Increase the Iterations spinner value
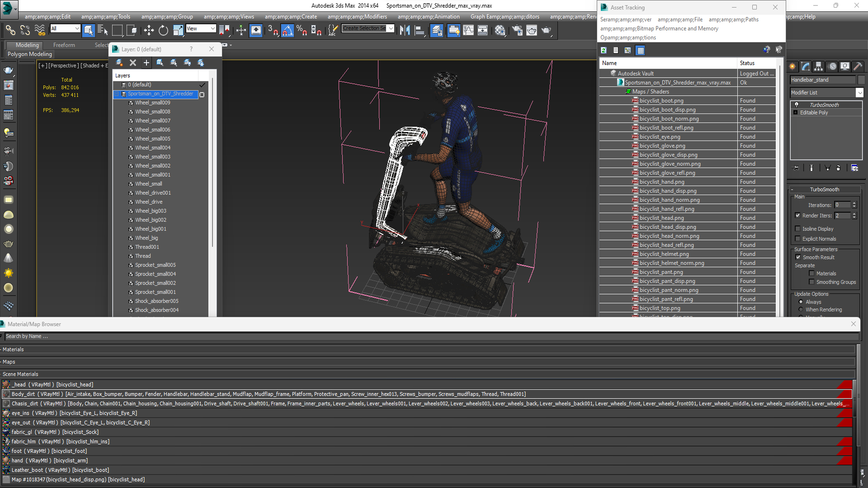Viewport: 868px width, 488px height. pos(854,203)
